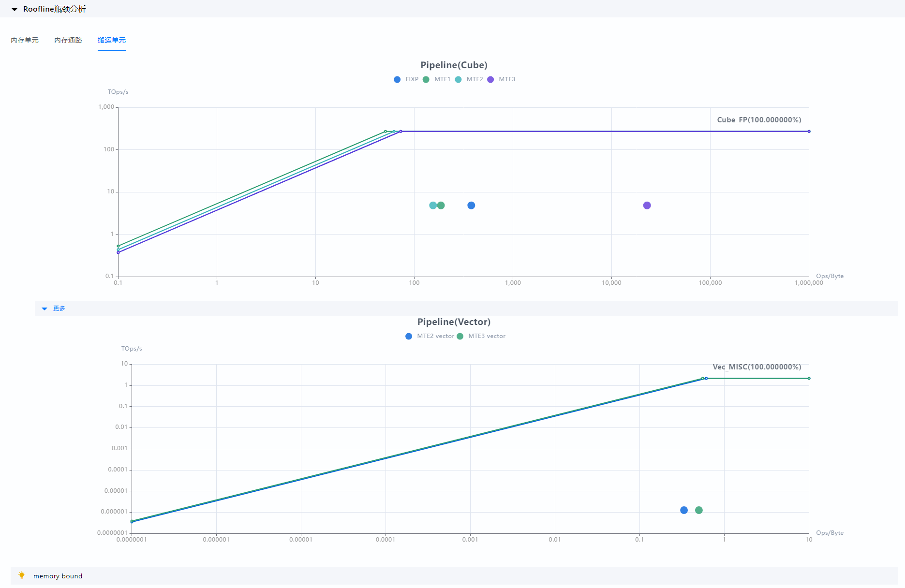905x588 pixels.
Task: Collapse the Roofline瓶颈分析 section arrow
Action: coord(15,9)
